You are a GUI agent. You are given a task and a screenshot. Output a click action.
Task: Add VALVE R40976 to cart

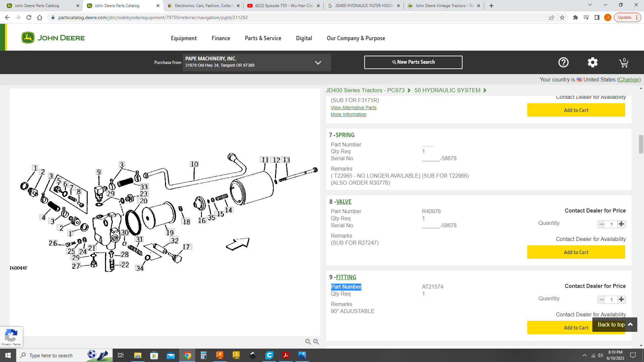(576, 252)
